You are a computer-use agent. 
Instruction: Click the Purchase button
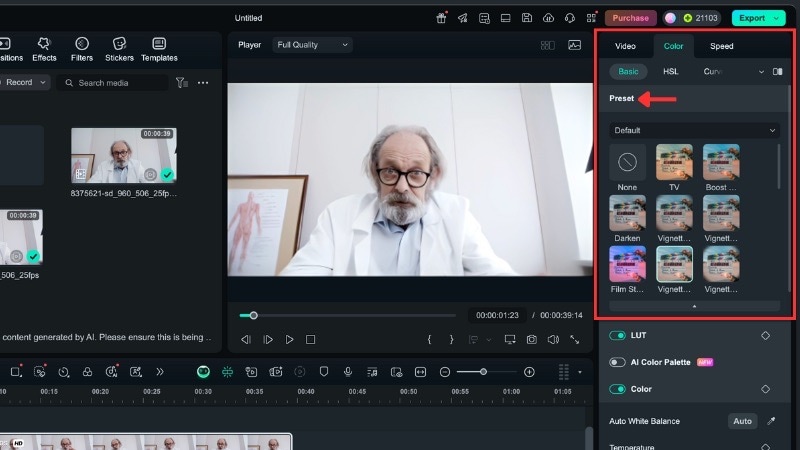631,18
